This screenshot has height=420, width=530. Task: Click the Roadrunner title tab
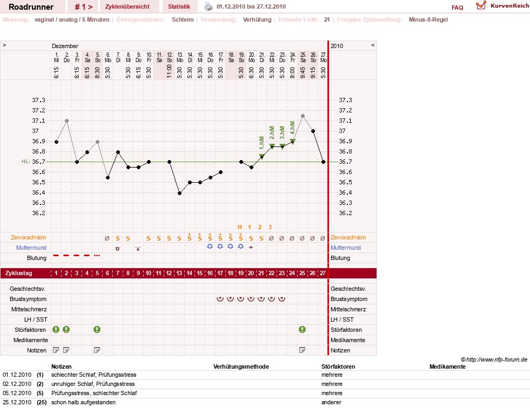coord(31,7)
